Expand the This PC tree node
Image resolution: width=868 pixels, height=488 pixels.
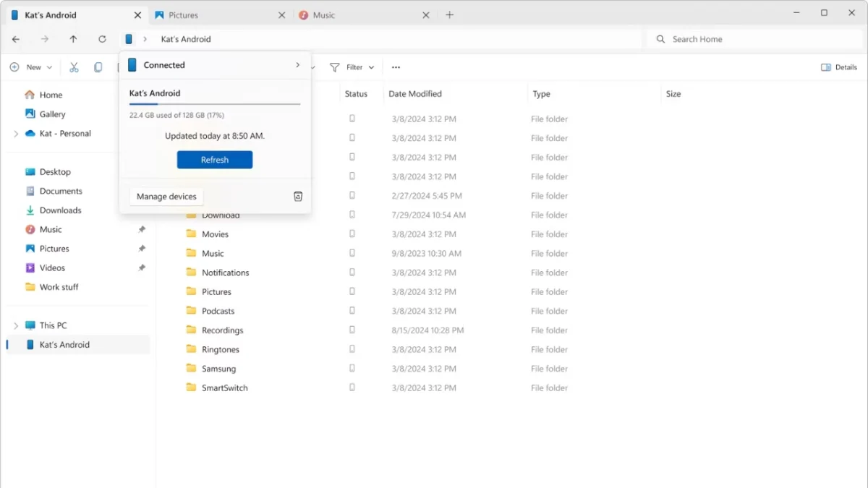(x=16, y=326)
